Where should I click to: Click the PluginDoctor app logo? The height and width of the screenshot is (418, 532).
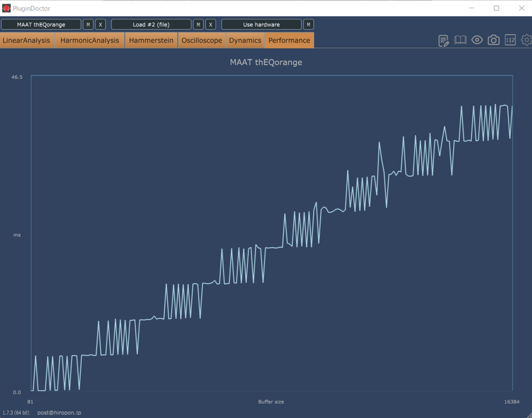coord(6,8)
